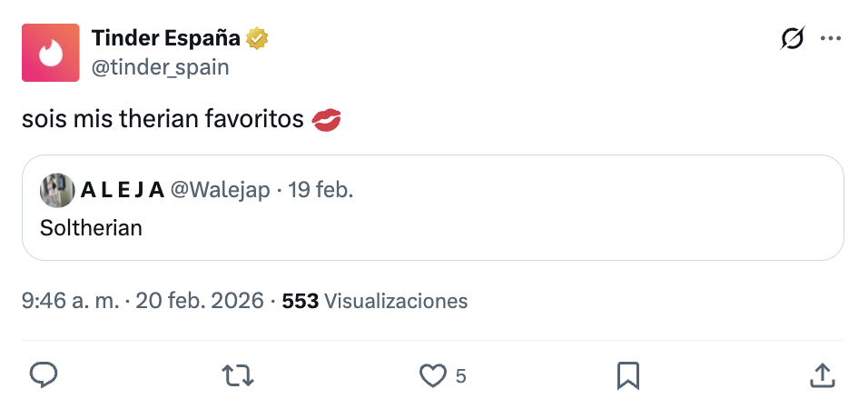Click the gold verified badge

[258, 39]
